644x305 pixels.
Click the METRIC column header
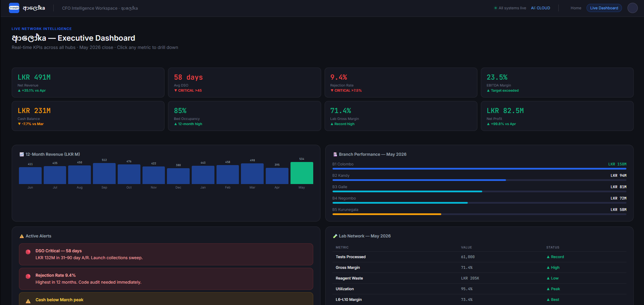pos(342,247)
